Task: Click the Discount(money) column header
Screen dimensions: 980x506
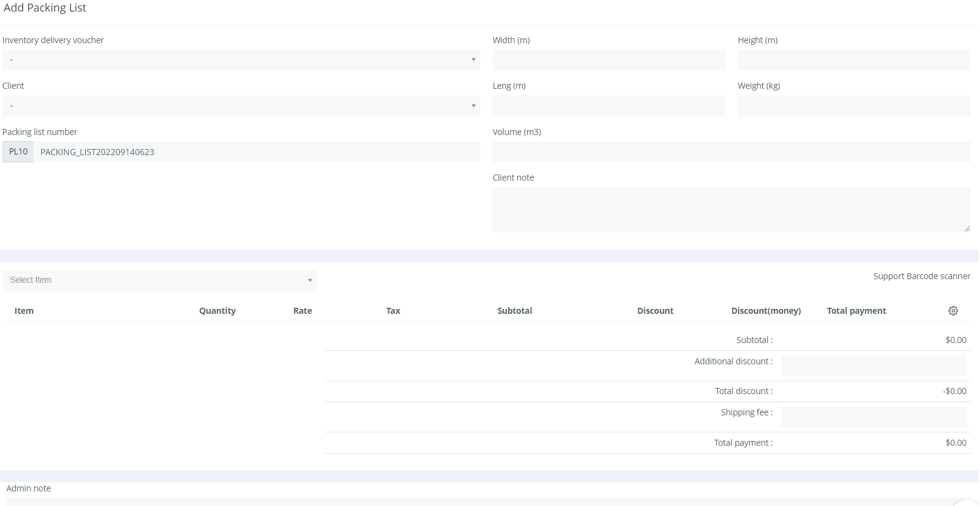Action: coord(766,311)
